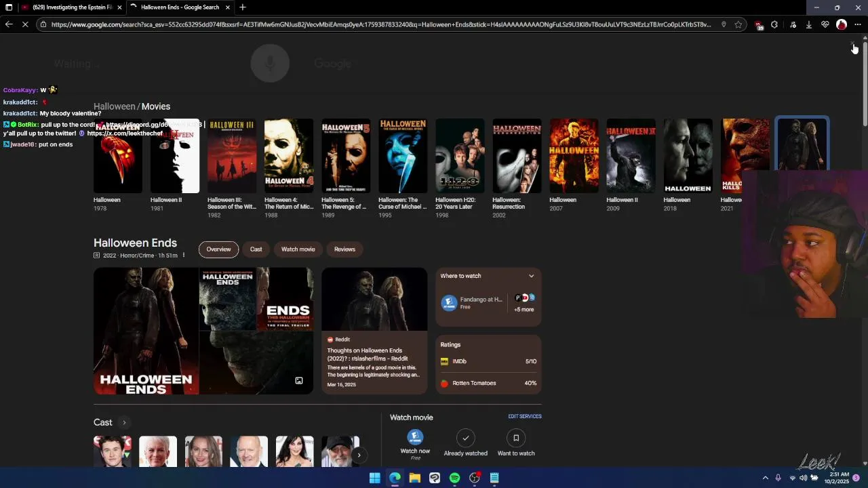Viewport: 868px width, 488px height.
Task: Open the Extensions puzzle icon
Action: tap(774, 24)
